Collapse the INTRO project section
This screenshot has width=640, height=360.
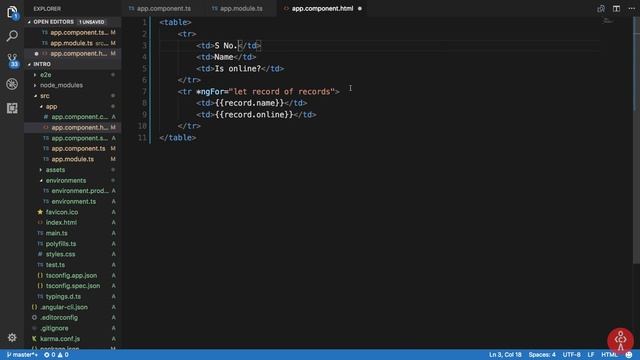coord(73,64)
